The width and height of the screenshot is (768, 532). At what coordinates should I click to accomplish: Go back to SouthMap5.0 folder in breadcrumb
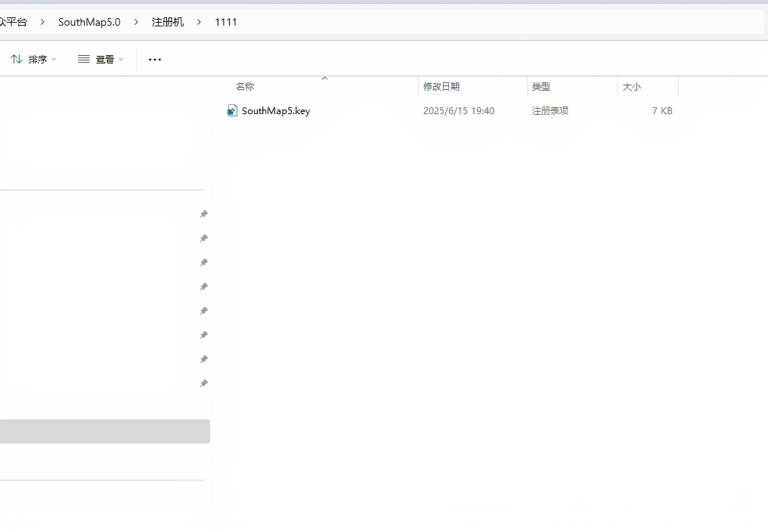(88, 22)
